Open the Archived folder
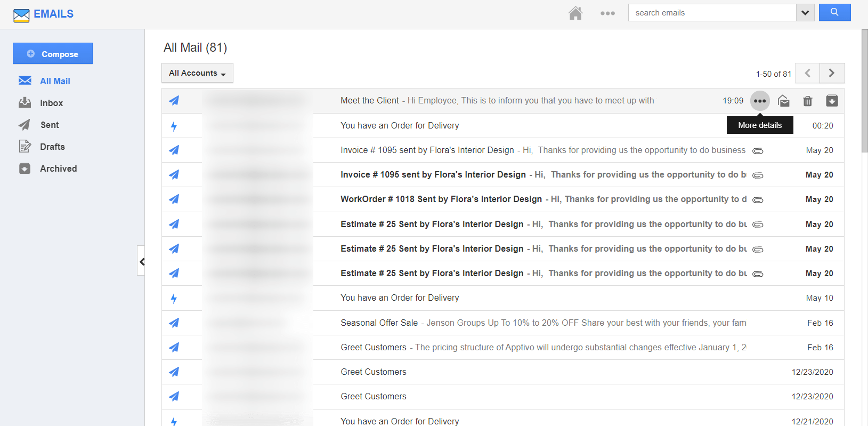 tap(59, 168)
